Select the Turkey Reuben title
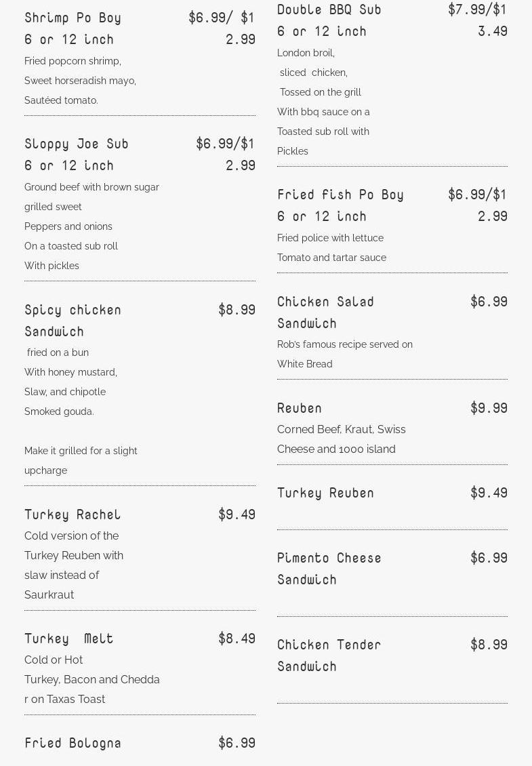This screenshot has width=532, height=766. point(325,493)
